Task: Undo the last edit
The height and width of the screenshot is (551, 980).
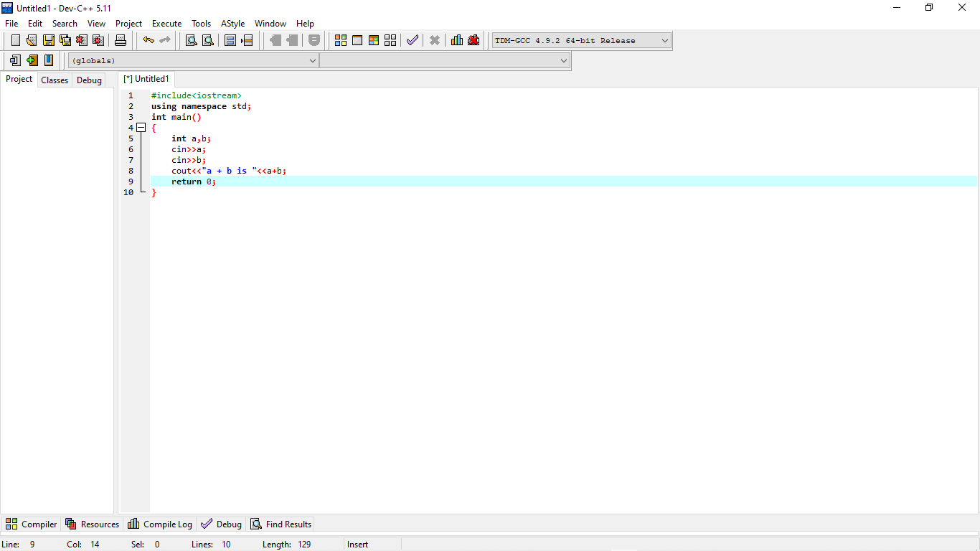Action: click(149, 40)
